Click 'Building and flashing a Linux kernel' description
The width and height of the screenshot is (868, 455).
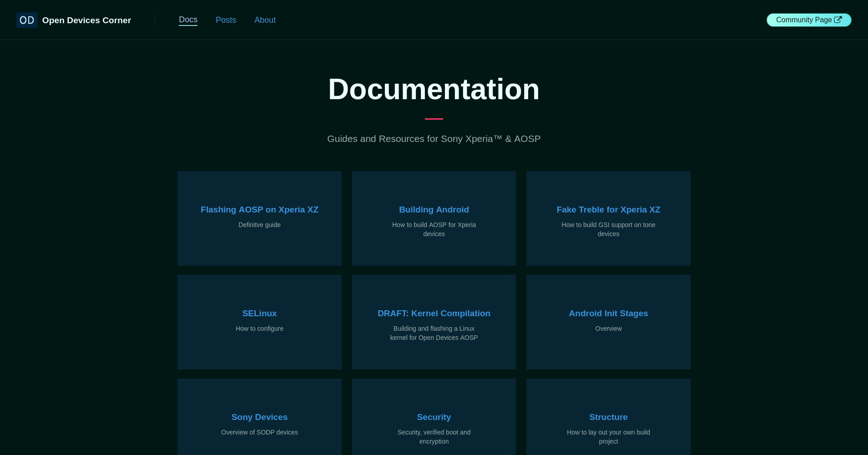coord(434,333)
